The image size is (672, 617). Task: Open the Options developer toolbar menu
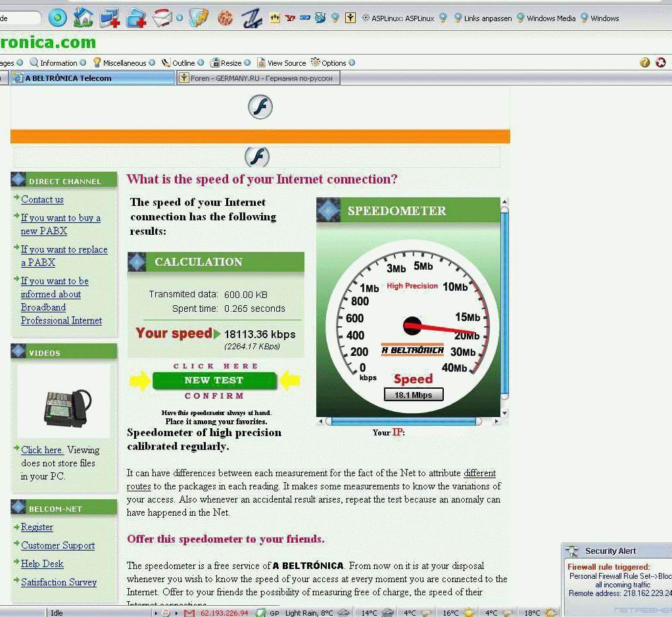[x=333, y=63]
